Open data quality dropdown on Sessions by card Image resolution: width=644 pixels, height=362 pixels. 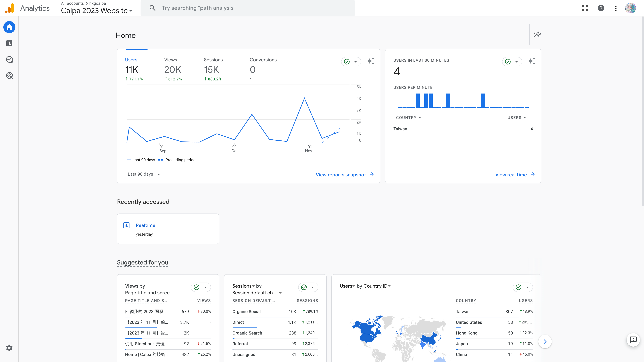point(308,287)
